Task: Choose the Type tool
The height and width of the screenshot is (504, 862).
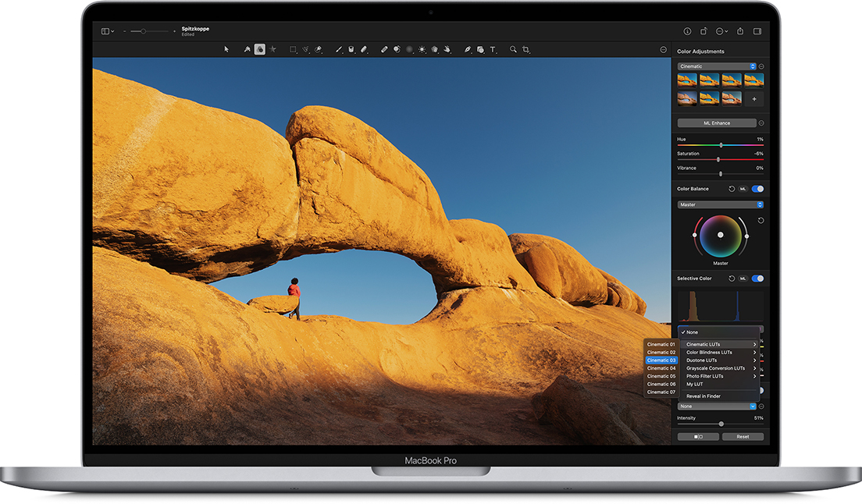Action: tap(492, 49)
